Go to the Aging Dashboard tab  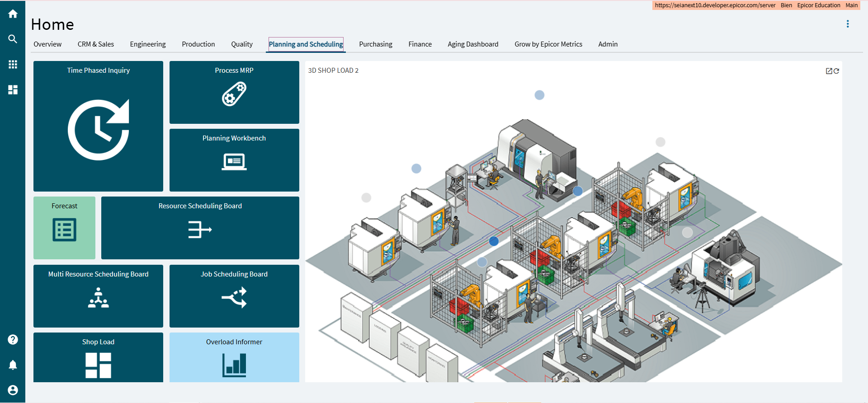(473, 44)
